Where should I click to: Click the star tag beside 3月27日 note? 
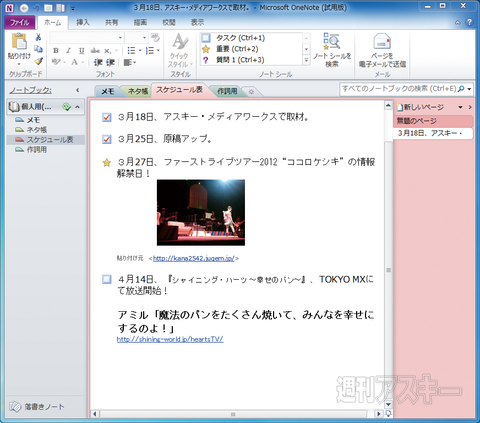pyautogui.click(x=107, y=163)
